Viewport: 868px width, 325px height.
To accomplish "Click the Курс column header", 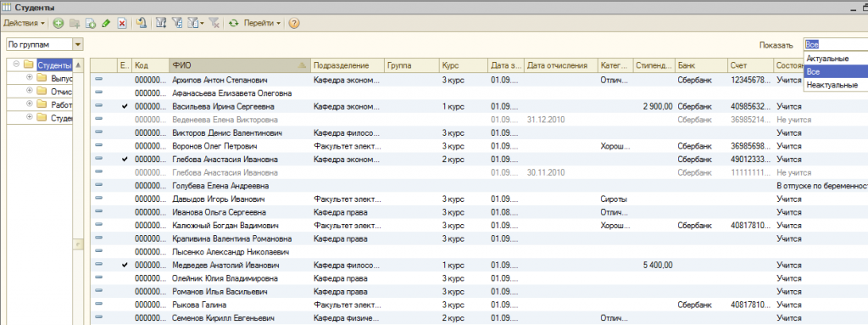I will click(x=464, y=64).
